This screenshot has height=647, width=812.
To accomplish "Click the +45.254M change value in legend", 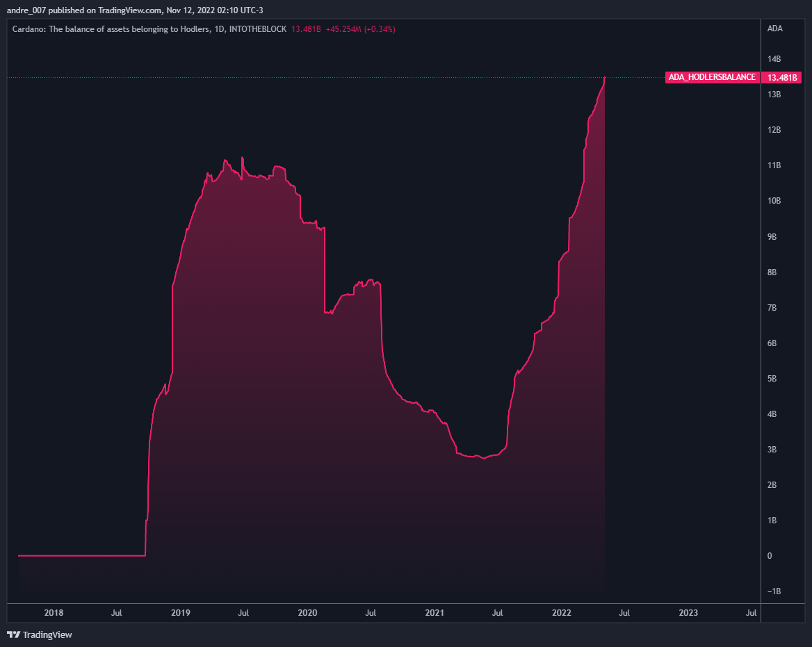I will 343,29.
